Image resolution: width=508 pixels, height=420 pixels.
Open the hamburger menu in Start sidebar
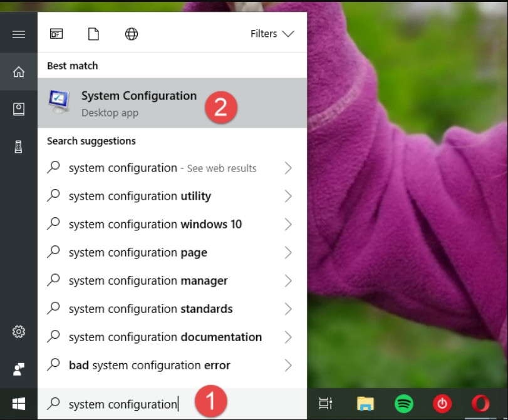click(19, 34)
